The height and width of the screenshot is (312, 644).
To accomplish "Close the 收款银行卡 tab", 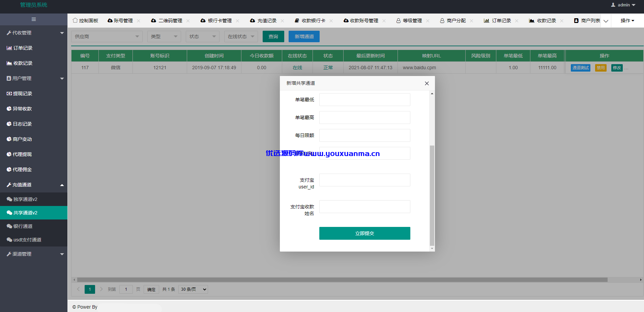I will click(x=331, y=21).
